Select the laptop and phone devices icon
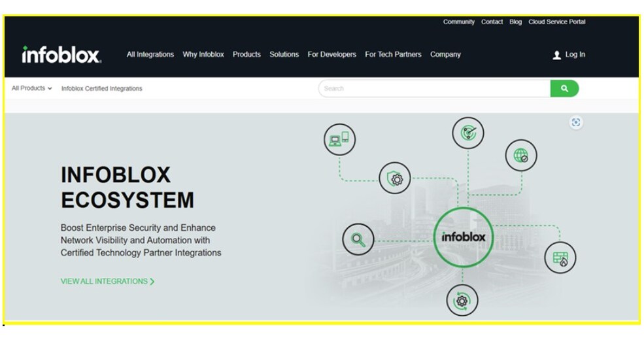This screenshot has height=338, width=644. (340, 139)
